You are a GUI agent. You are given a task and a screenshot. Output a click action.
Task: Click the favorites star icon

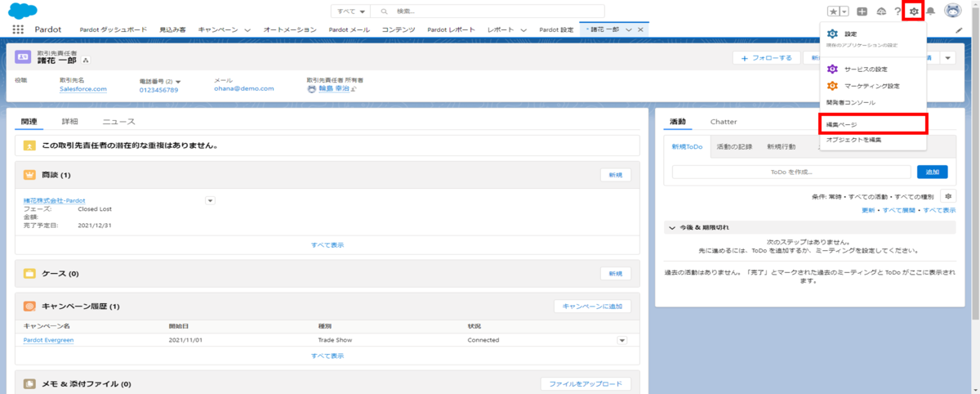833,11
